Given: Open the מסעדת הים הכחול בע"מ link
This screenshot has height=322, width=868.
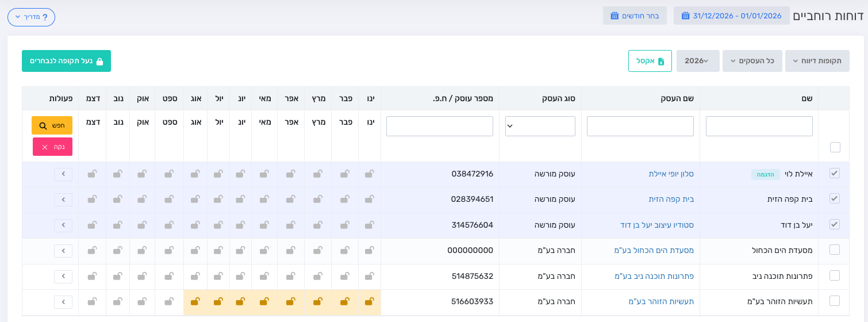Looking at the screenshot, I should coord(654,251).
